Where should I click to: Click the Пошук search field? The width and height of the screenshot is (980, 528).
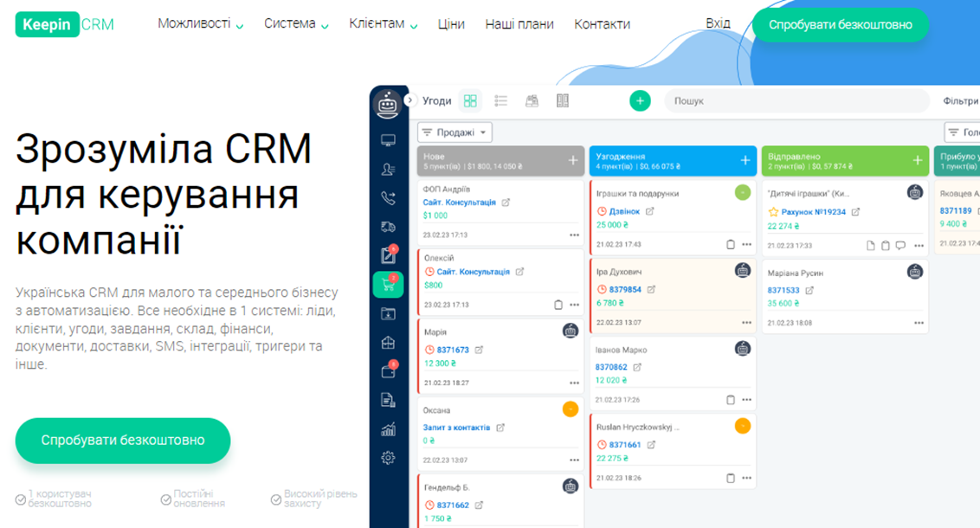click(779, 101)
